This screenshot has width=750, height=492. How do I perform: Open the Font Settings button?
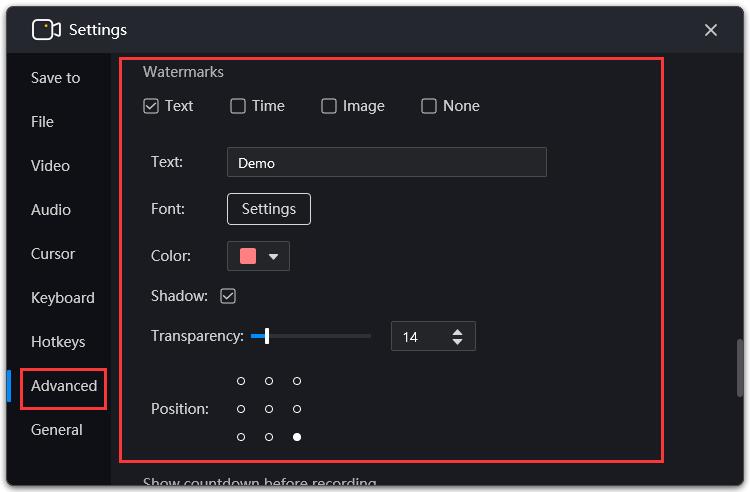tap(269, 209)
